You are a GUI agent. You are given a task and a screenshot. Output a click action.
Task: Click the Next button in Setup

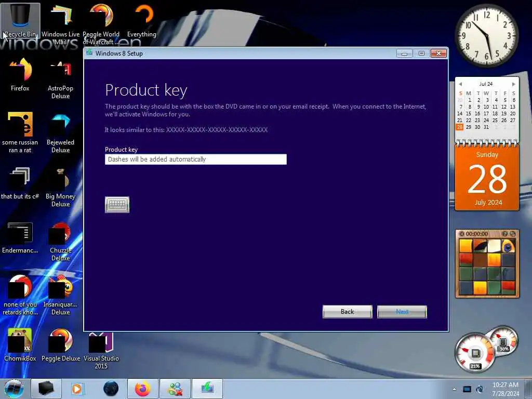[x=402, y=312]
